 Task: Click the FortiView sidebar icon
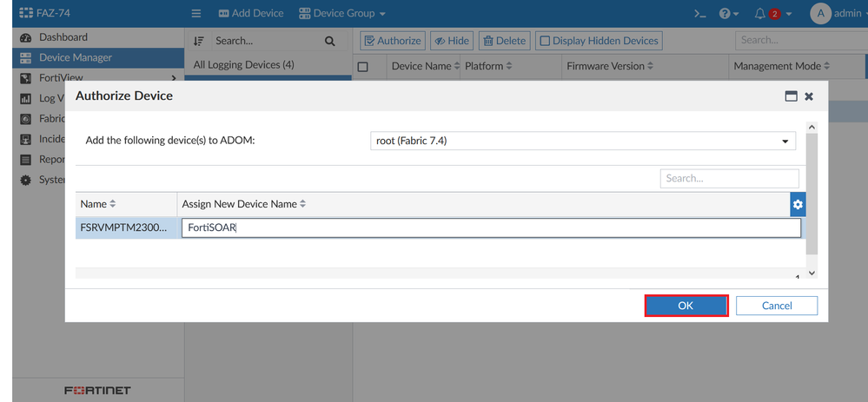pos(25,78)
